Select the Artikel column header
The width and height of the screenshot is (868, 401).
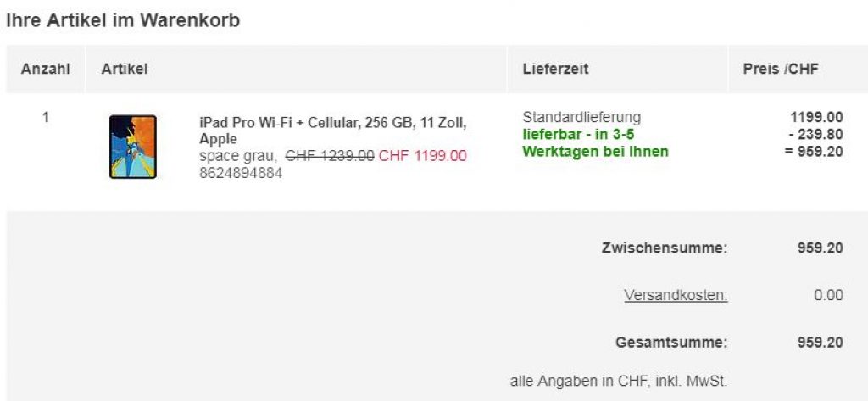[125, 69]
